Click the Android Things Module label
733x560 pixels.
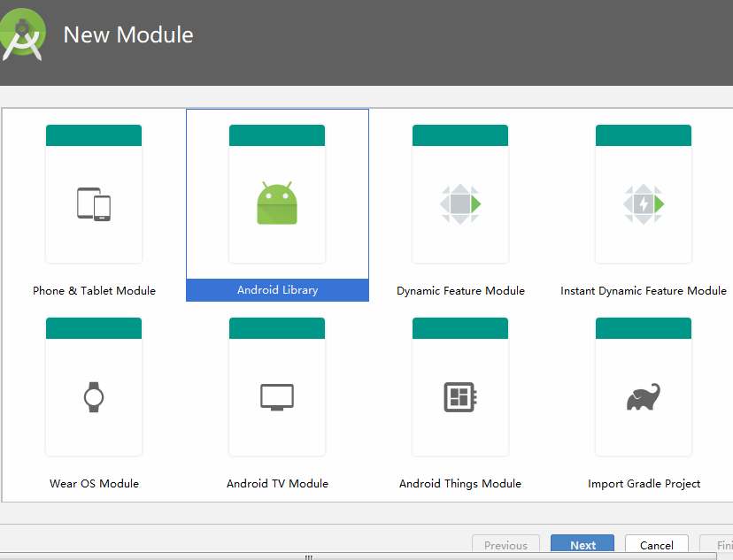(x=460, y=483)
